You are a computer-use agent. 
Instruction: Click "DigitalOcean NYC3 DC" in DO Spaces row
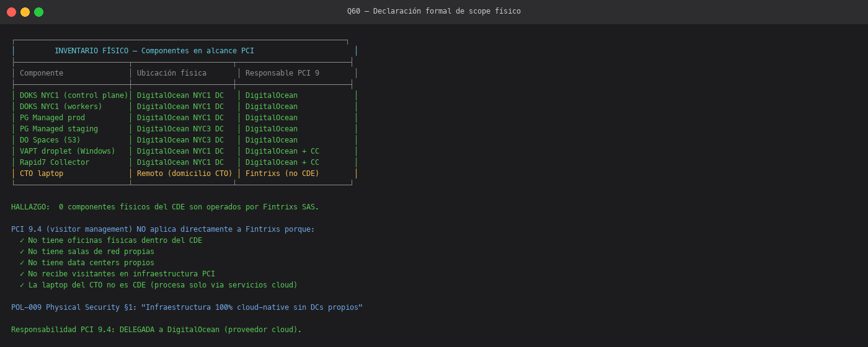[180, 140]
